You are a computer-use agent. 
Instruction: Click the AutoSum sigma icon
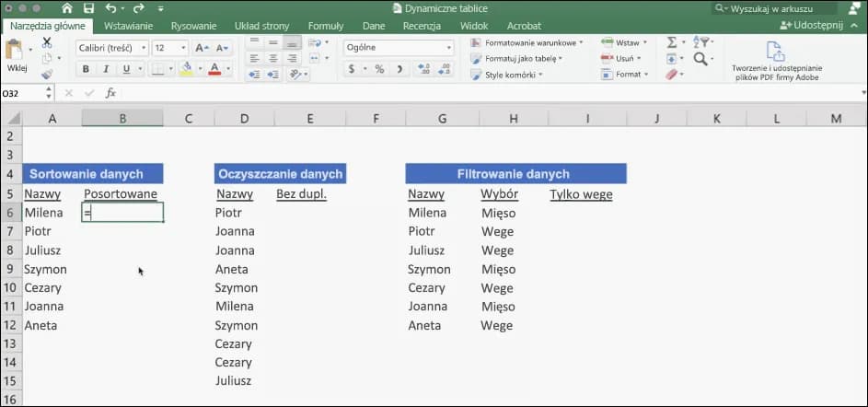click(671, 42)
